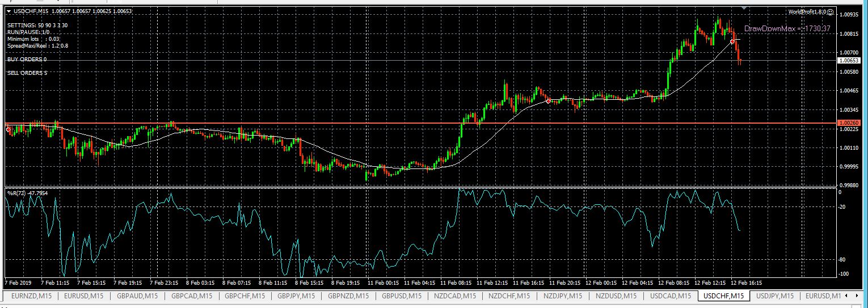Open the USDCAD,M15 chart tab

tap(671, 296)
